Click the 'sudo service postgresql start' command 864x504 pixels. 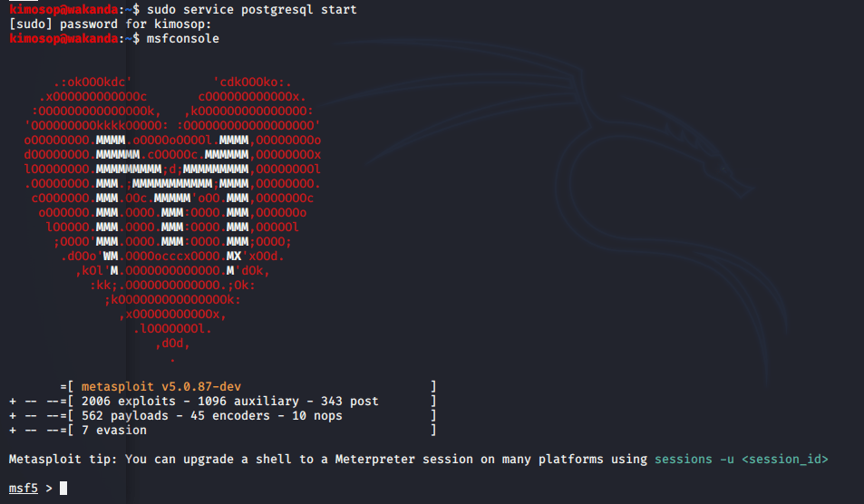[x=251, y=9]
